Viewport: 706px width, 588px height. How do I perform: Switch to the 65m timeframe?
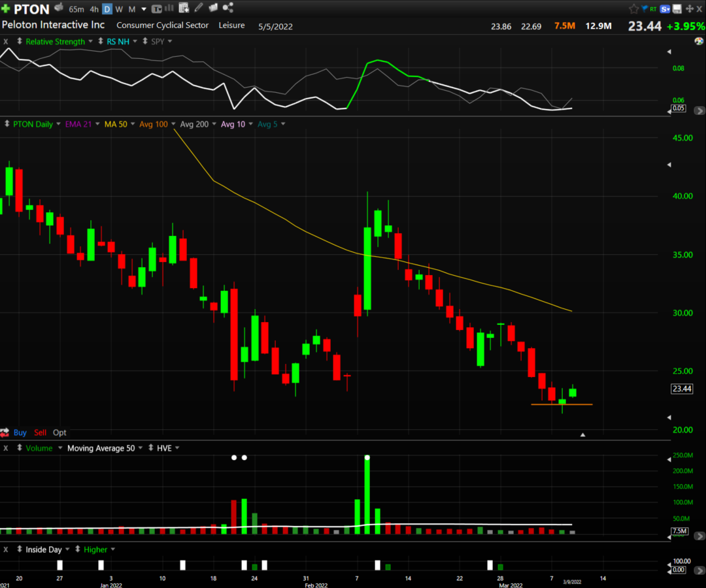76,9
